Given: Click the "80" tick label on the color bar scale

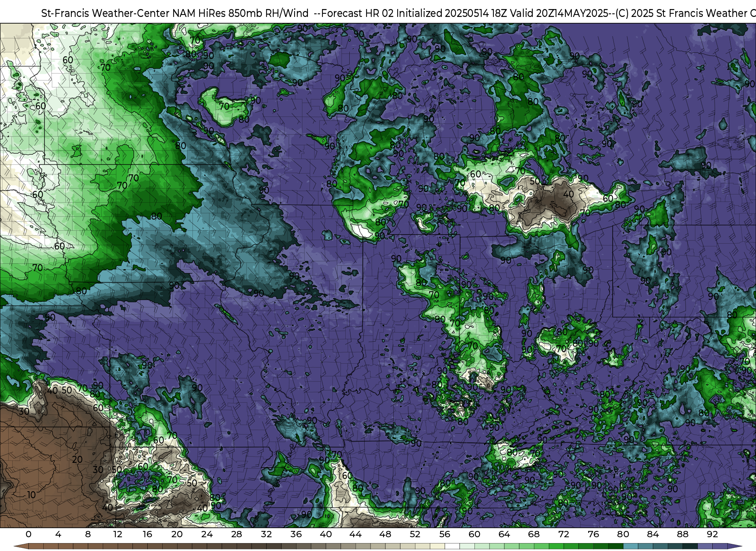Looking at the screenshot, I should pyautogui.click(x=623, y=534).
